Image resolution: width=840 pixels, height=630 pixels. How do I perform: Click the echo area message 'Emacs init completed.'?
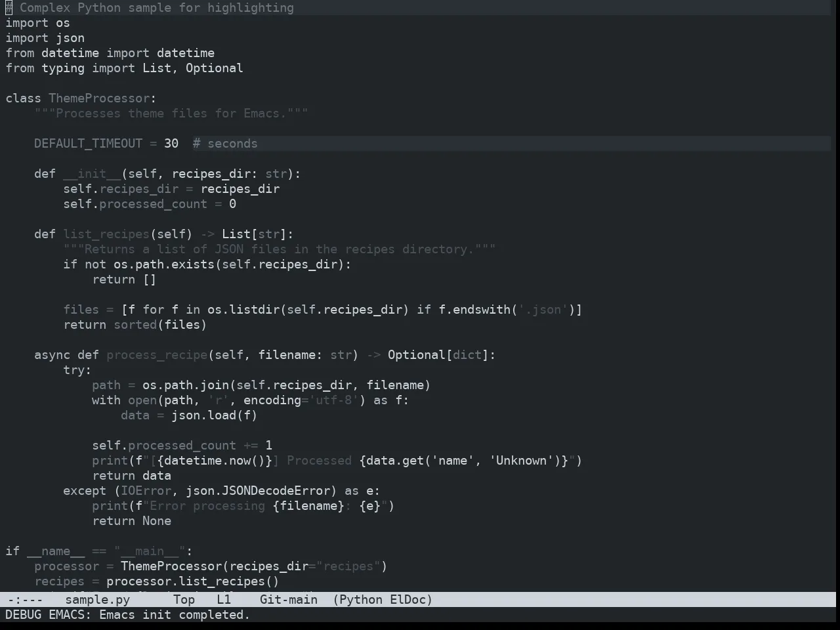tap(175, 614)
